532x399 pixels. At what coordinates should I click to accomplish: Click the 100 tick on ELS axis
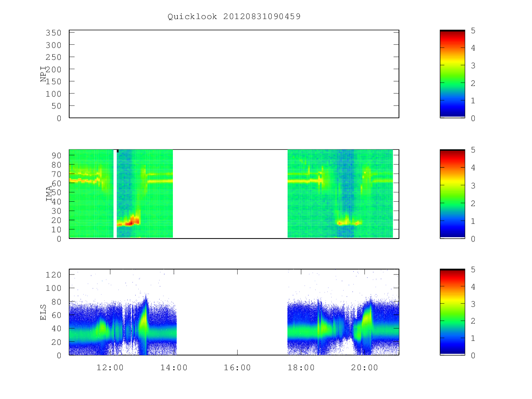[x=55, y=288]
